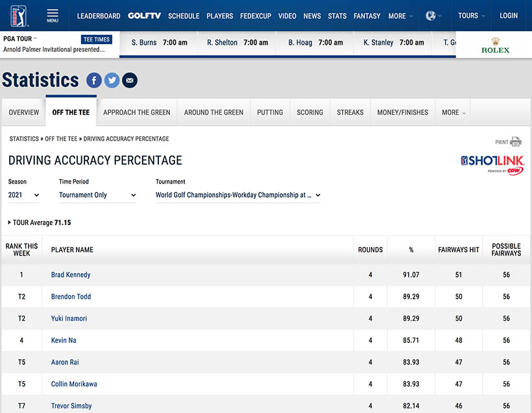Click the Print printer icon
The height and width of the screenshot is (413, 532).
(515, 142)
